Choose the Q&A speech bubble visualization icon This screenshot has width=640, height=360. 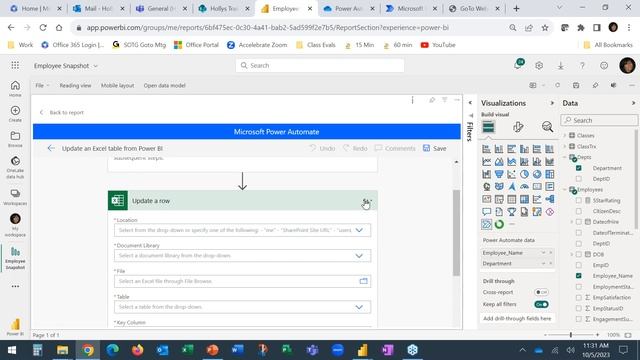point(486,212)
